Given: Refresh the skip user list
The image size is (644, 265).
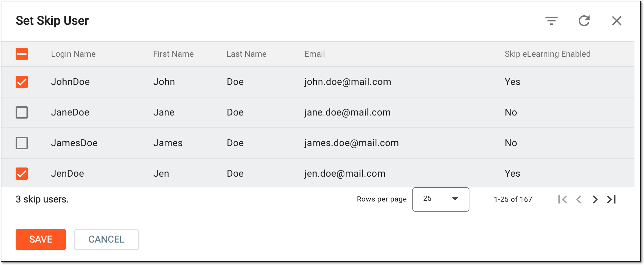Looking at the screenshot, I should (584, 21).
